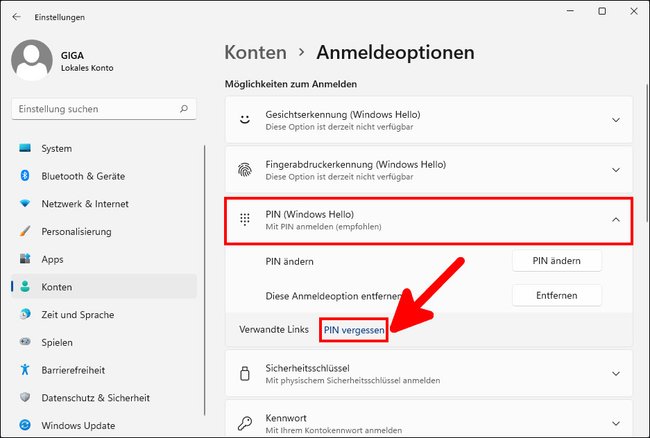
Task: Click the Datenschutz shield icon
Action: pyautogui.click(x=25, y=397)
